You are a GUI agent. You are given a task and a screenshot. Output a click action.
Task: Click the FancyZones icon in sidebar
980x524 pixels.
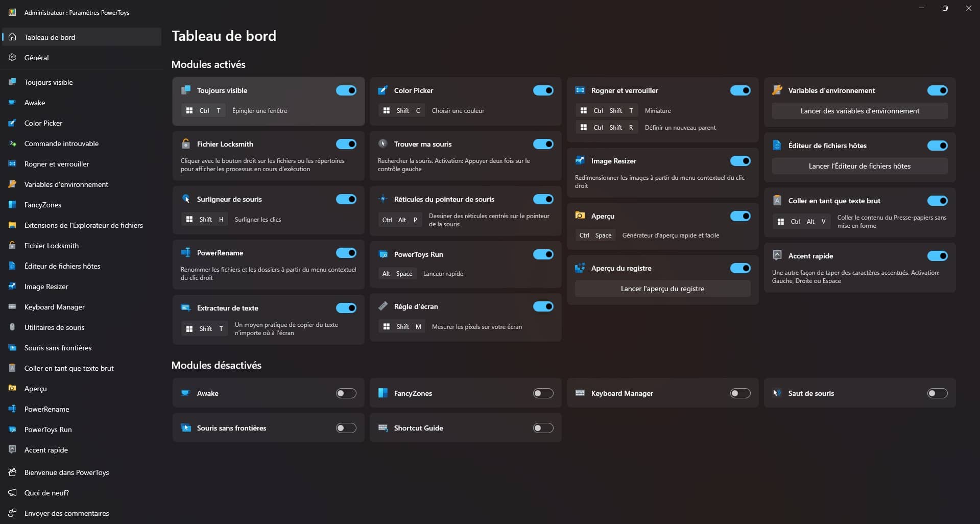point(12,205)
